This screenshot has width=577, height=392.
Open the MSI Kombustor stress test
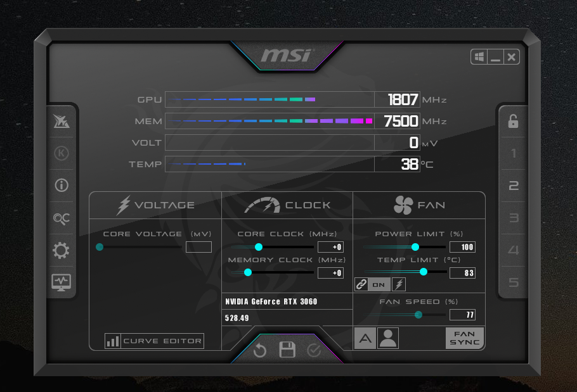(x=61, y=121)
